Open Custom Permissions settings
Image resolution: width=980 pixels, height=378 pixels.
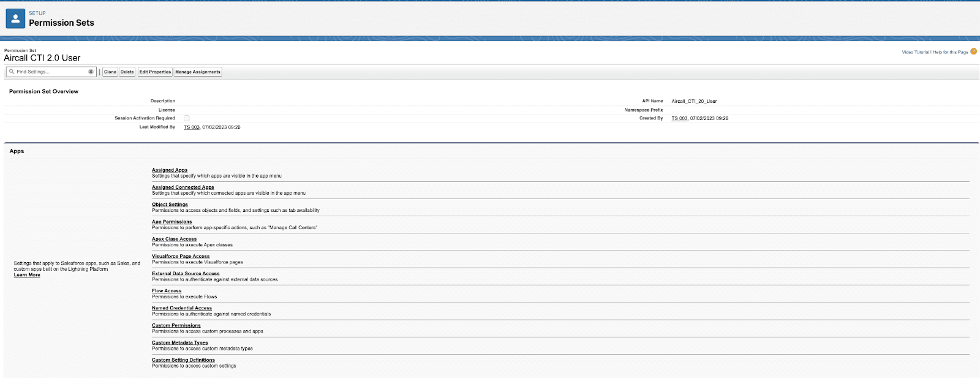[176, 325]
